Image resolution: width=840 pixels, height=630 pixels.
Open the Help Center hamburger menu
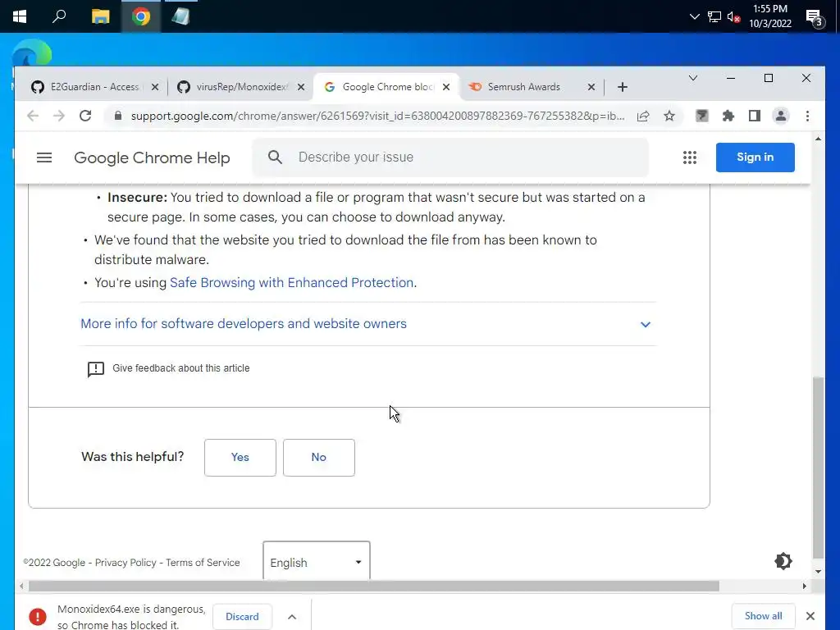(44, 157)
